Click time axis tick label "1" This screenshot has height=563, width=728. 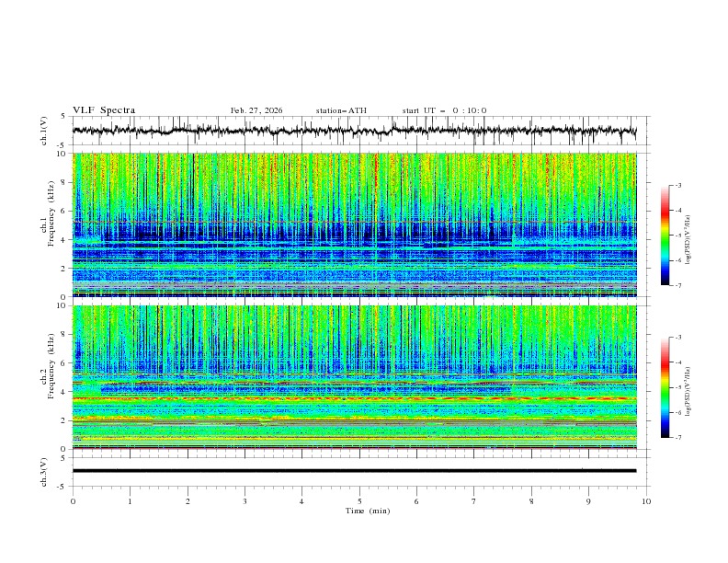coord(130,501)
